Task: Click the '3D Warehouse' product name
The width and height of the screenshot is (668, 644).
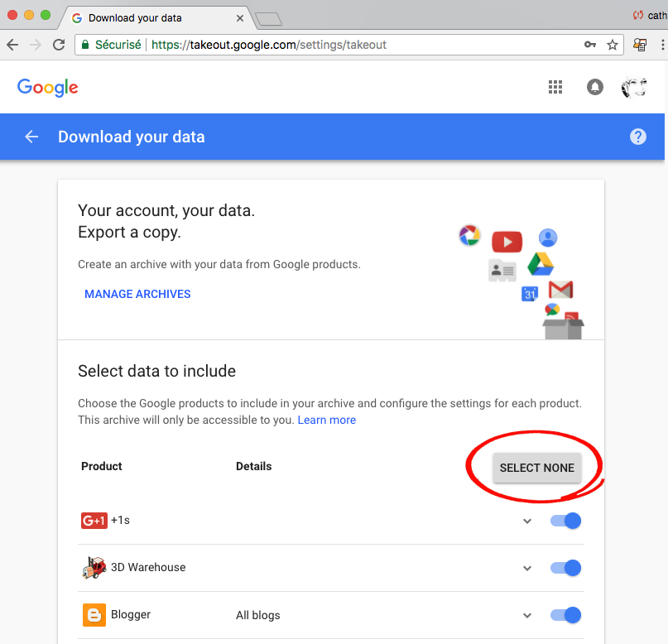Action: coord(148,567)
